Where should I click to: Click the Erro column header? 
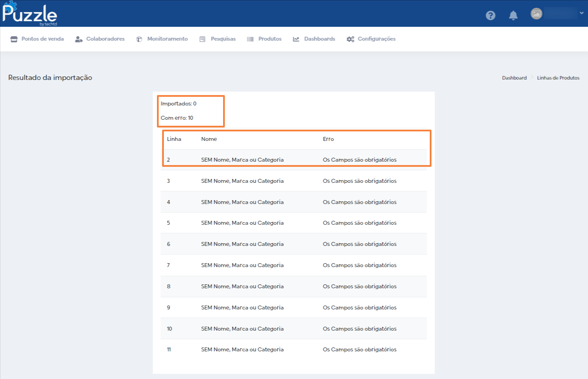point(328,139)
